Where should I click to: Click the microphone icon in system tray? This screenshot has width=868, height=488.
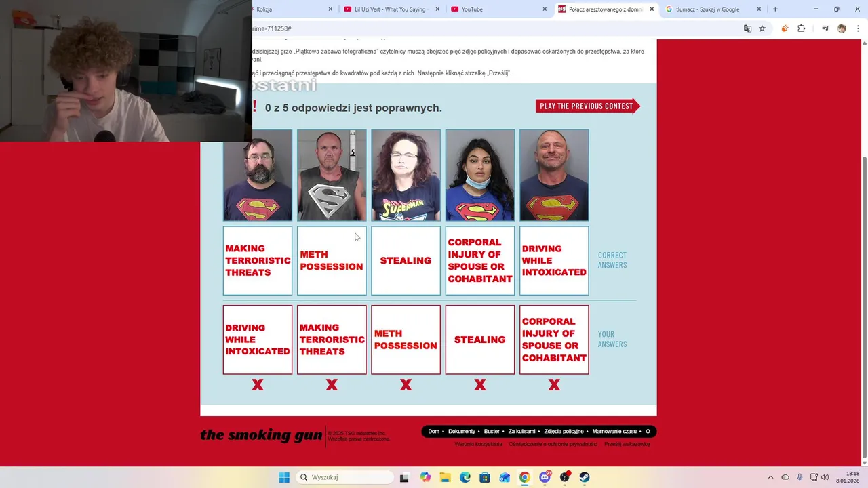coord(800,477)
